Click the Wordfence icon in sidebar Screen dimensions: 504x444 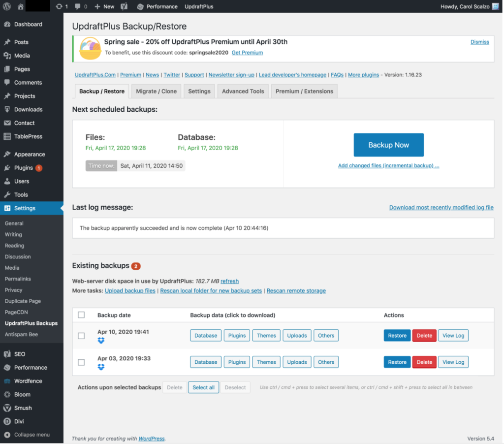click(7, 381)
